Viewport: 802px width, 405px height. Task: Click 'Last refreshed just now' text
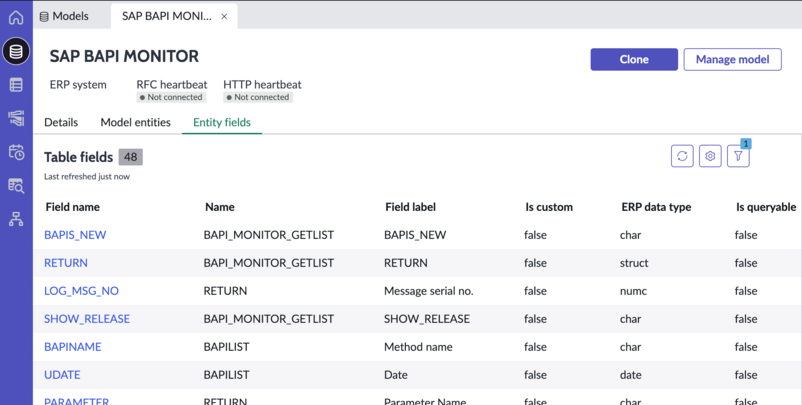pyautogui.click(x=87, y=176)
